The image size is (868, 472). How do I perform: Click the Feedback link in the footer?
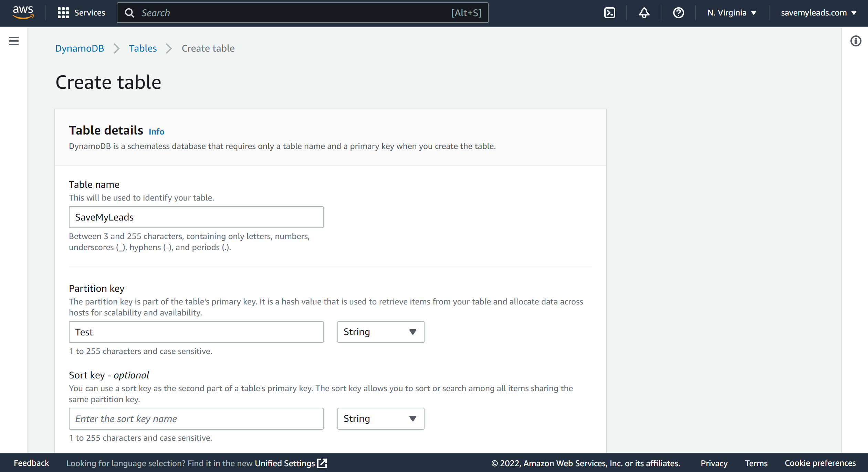[x=31, y=463]
